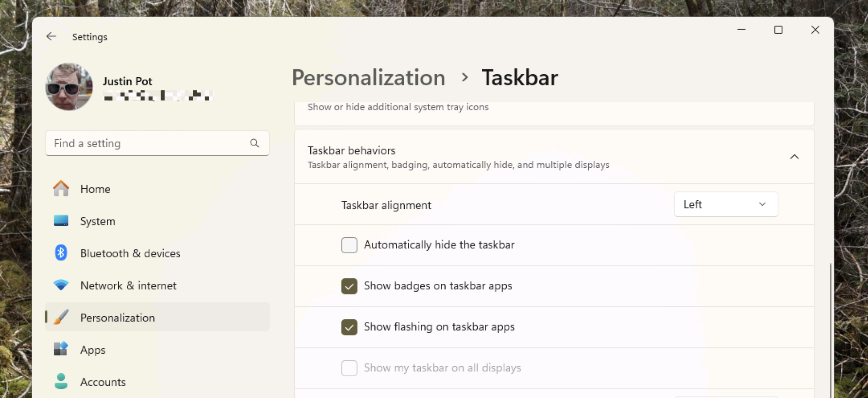Click the Network Wi-Fi icon

point(61,285)
